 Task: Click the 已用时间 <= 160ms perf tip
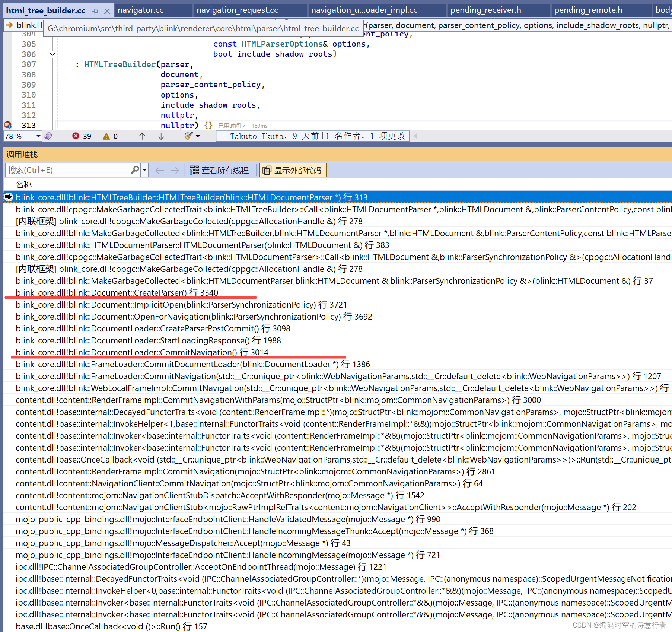tap(243, 126)
